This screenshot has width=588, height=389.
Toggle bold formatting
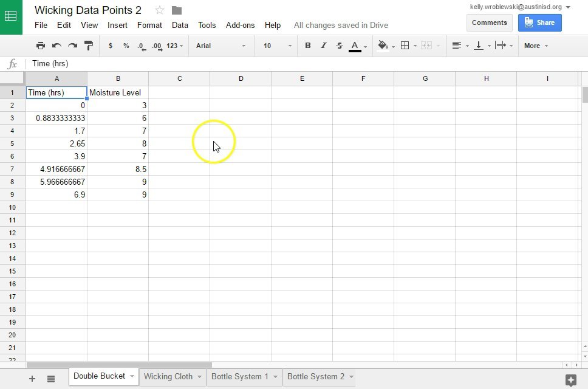pyautogui.click(x=308, y=46)
